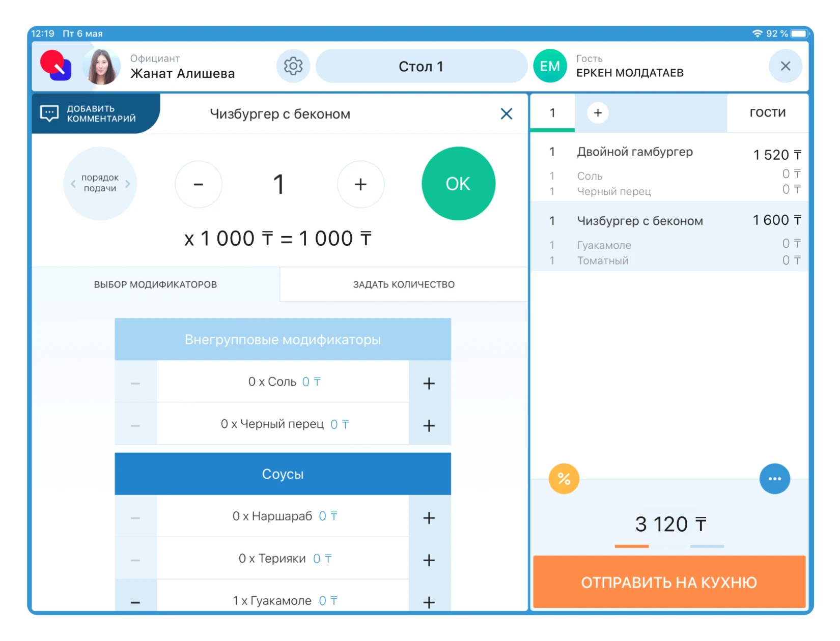Remove one Гуакамоле modifier
This screenshot has width=840, height=641.
pyautogui.click(x=135, y=601)
